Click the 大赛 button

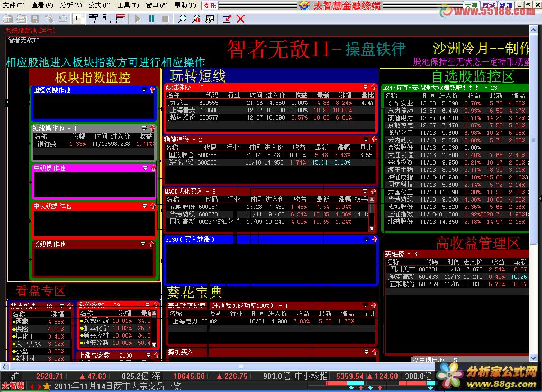click(471, 5)
